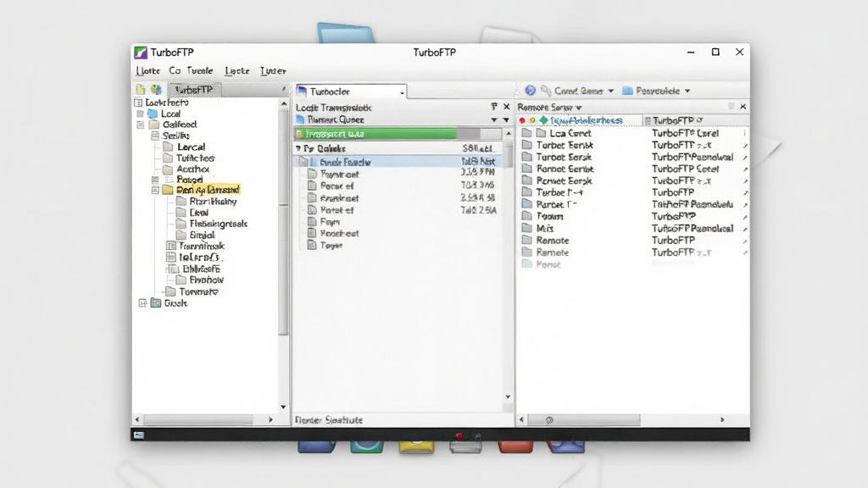Click the colorful globe icon beside the TurbsFTP tab
The height and width of the screenshot is (488, 868).
click(x=156, y=90)
